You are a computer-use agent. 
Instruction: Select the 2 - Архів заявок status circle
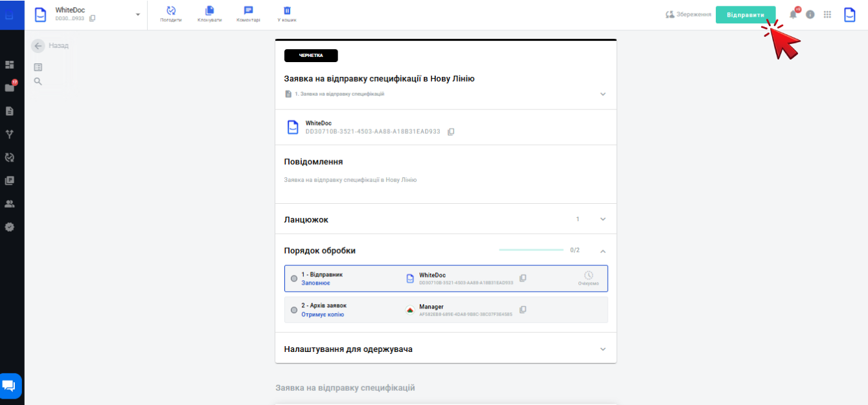(294, 309)
